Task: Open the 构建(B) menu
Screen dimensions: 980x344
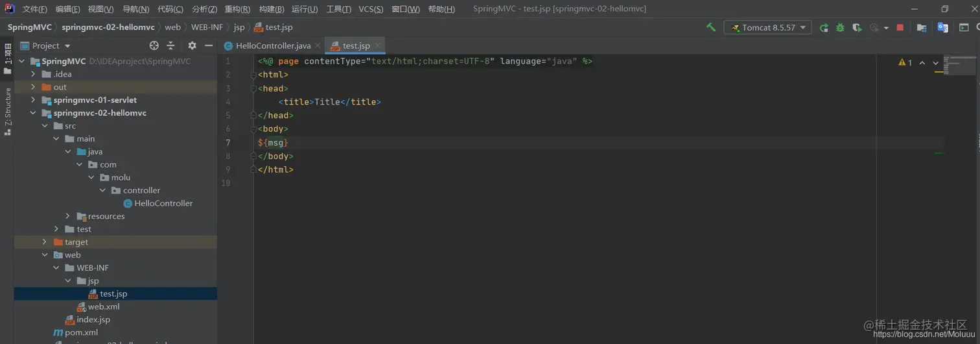Action: click(271, 9)
